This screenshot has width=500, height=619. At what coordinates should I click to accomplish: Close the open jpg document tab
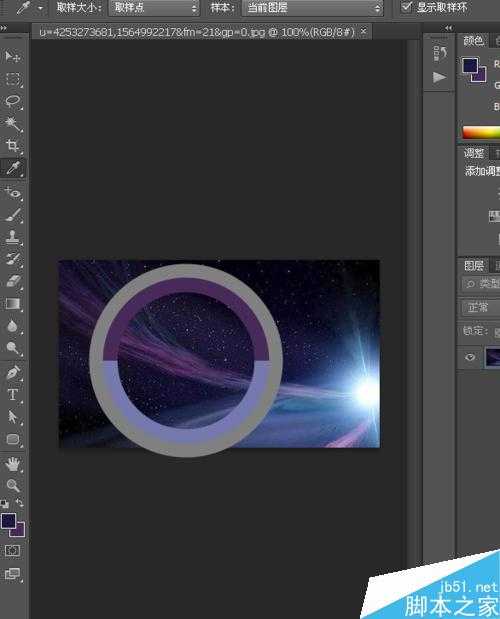363,31
